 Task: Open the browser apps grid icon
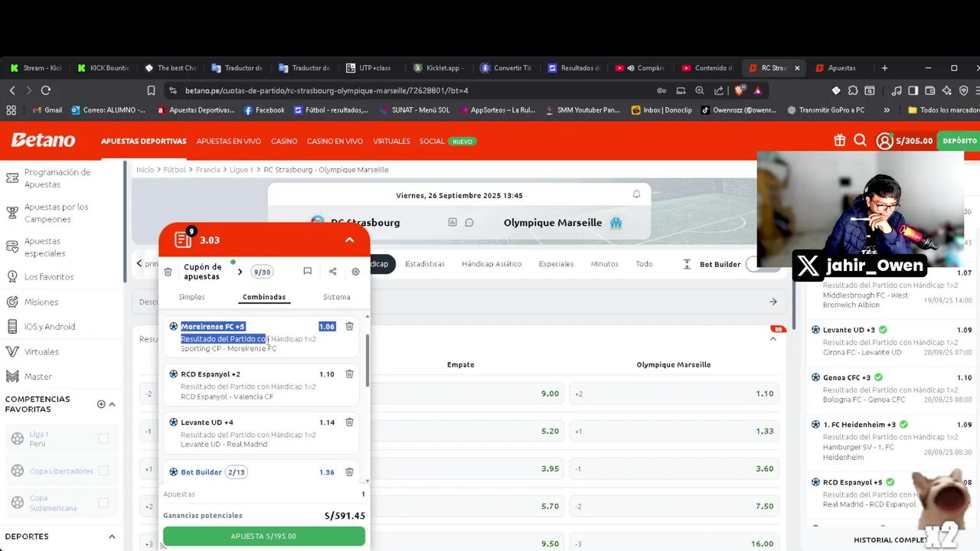pos(11,110)
